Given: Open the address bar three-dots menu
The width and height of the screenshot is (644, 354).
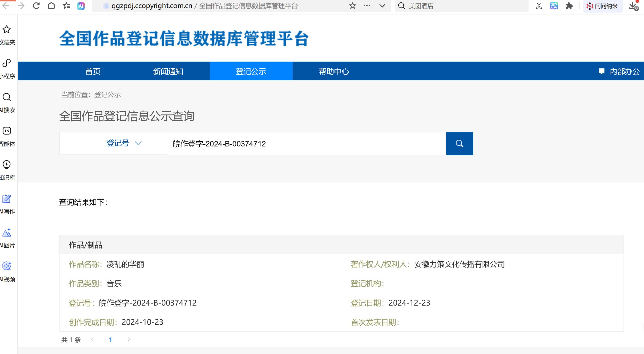Looking at the screenshot, I should pos(367,6).
